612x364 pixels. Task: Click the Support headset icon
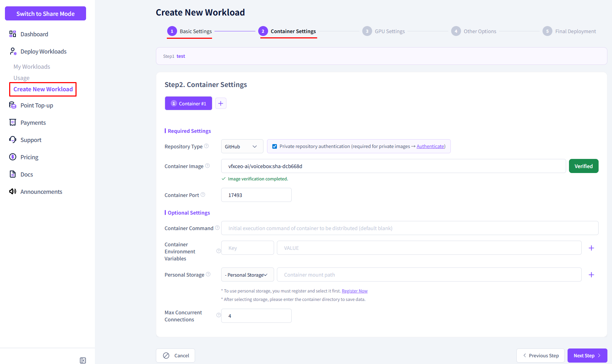[13, 140]
